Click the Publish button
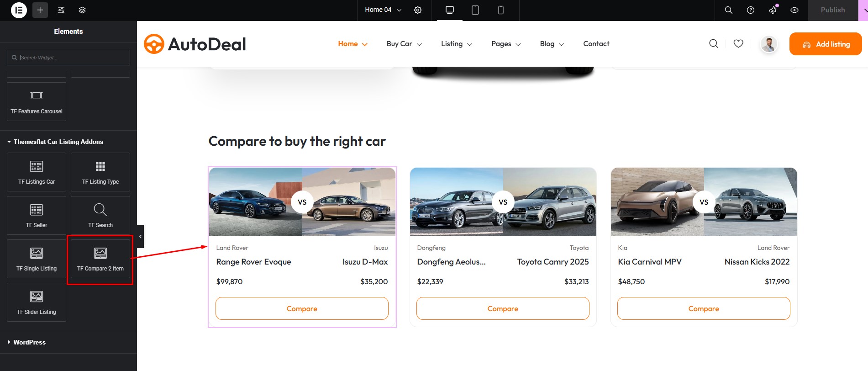Screen dimensions: 868x371 click(833, 10)
